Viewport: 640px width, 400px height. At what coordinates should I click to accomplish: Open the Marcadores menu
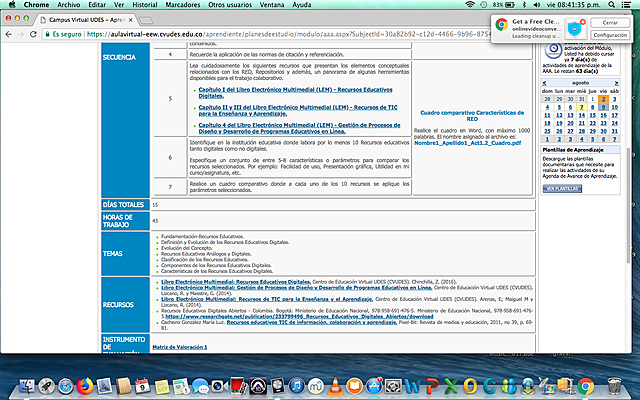point(182,4)
